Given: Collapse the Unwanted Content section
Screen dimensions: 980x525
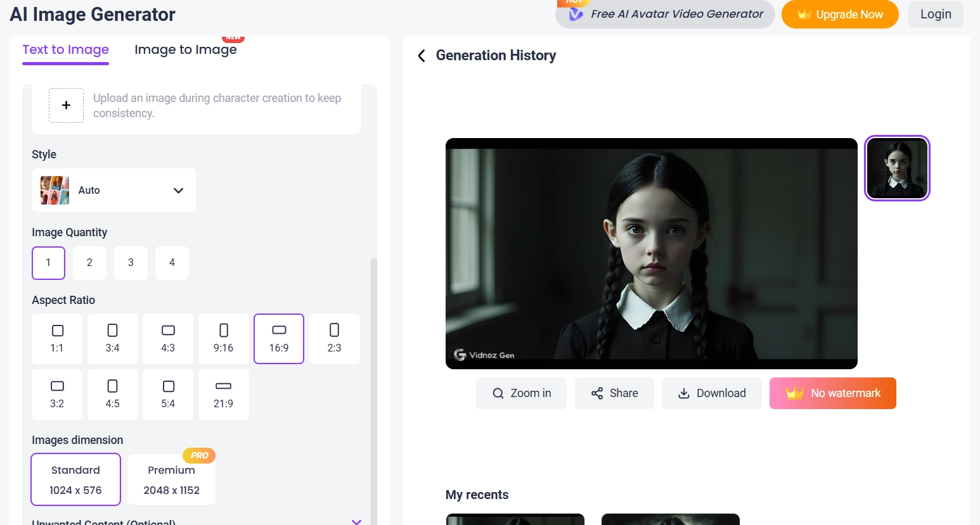Looking at the screenshot, I should (356, 521).
